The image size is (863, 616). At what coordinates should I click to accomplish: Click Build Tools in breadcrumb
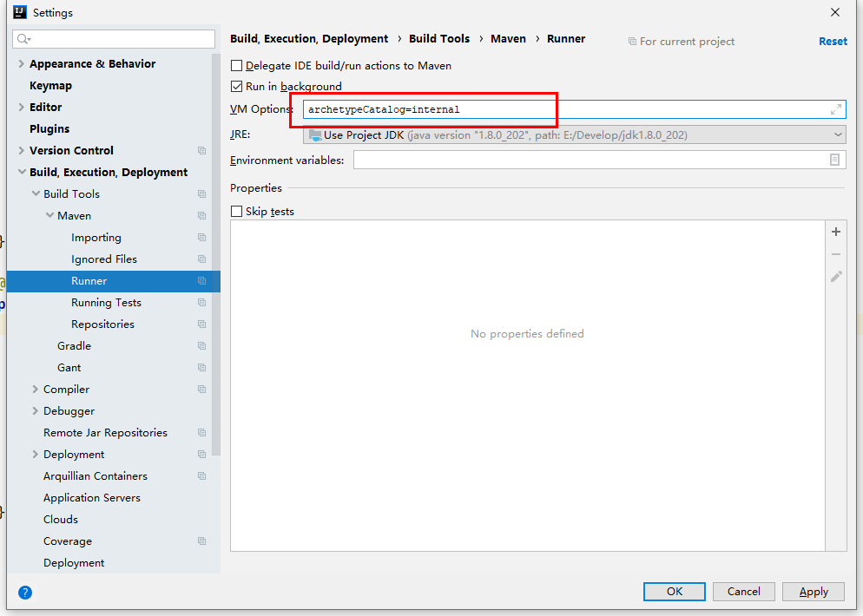pos(439,38)
